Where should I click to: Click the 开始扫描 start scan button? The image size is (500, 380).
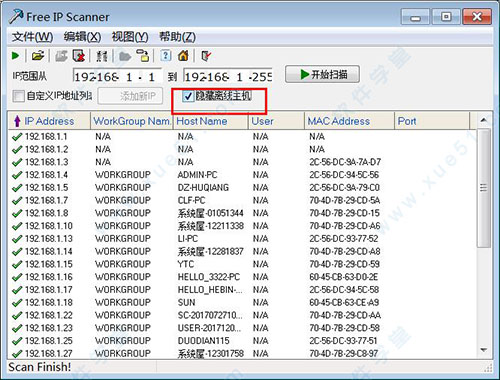(322, 74)
